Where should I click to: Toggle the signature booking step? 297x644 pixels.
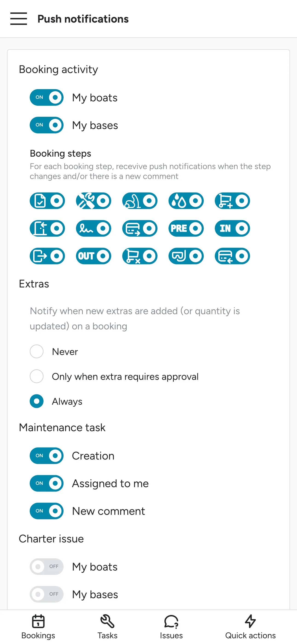93,228
